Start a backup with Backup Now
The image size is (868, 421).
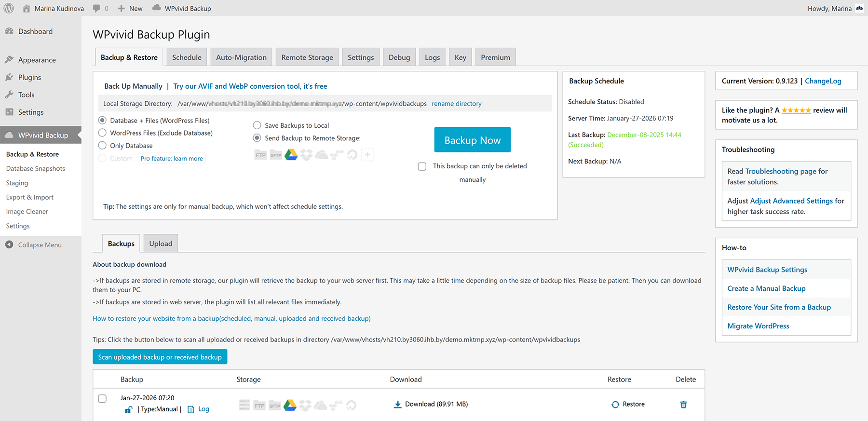click(x=472, y=140)
